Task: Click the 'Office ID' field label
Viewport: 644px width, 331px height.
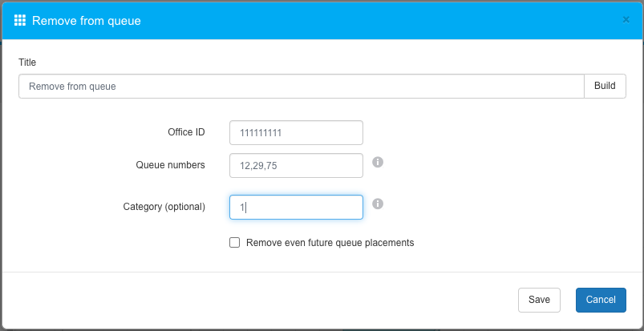Action: tap(186, 132)
